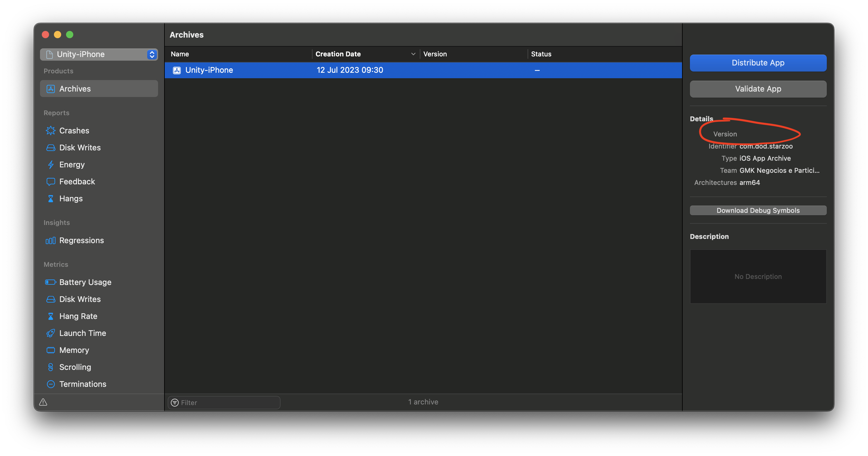The image size is (868, 456).
Task: Sort by the Name column header
Action: [180, 54]
